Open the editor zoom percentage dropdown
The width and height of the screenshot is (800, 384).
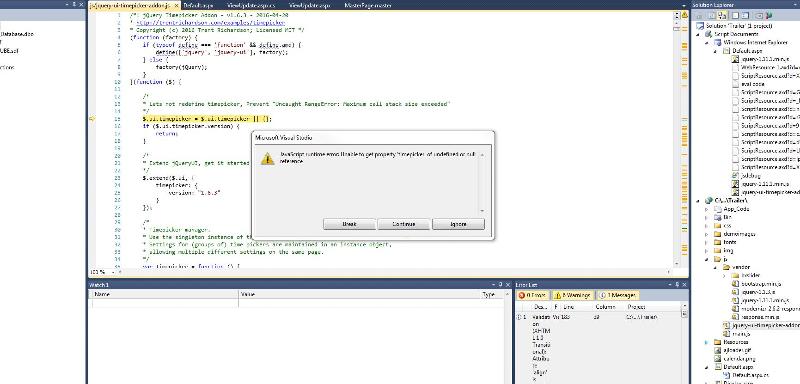pyautogui.click(x=113, y=272)
